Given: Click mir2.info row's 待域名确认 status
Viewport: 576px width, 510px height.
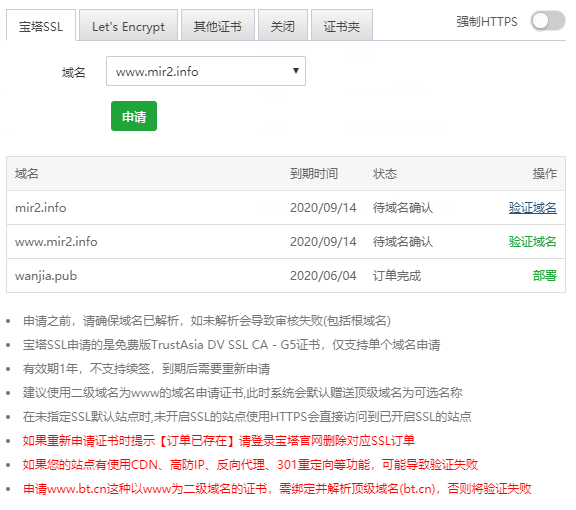Looking at the screenshot, I should pyautogui.click(x=403, y=208).
